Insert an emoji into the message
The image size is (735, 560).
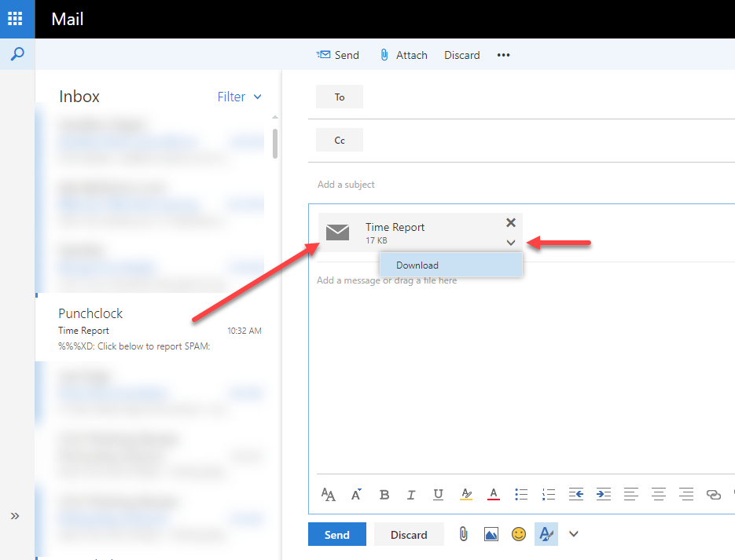(x=519, y=534)
